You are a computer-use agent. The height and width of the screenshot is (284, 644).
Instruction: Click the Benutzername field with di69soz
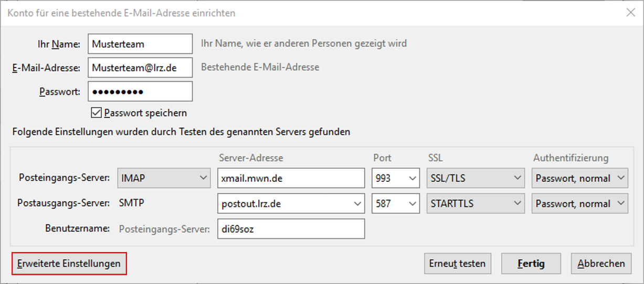[290, 229]
